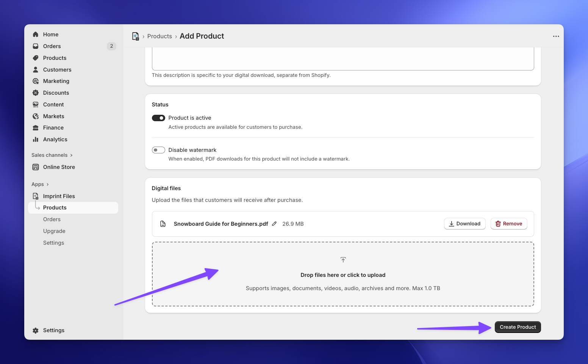Screen dimensions: 588x364
Task: Open Upgrade under Imprint Files
Action: click(54, 231)
